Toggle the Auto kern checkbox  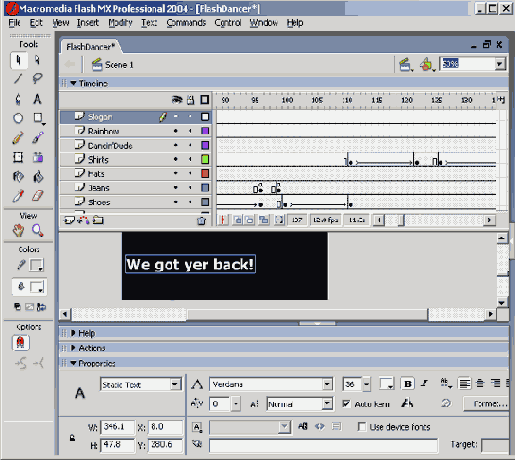[346, 404]
